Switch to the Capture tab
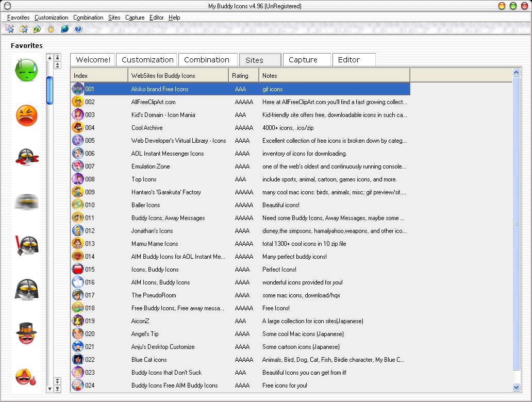The width and height of the screenshot is (532, 402). pyautogui.click(x=307, y=60)
